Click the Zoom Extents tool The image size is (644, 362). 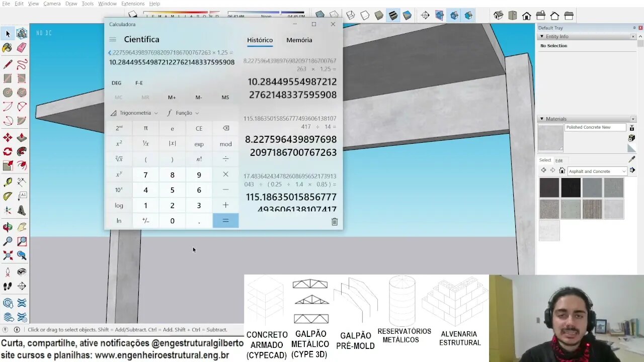point(8,255)
